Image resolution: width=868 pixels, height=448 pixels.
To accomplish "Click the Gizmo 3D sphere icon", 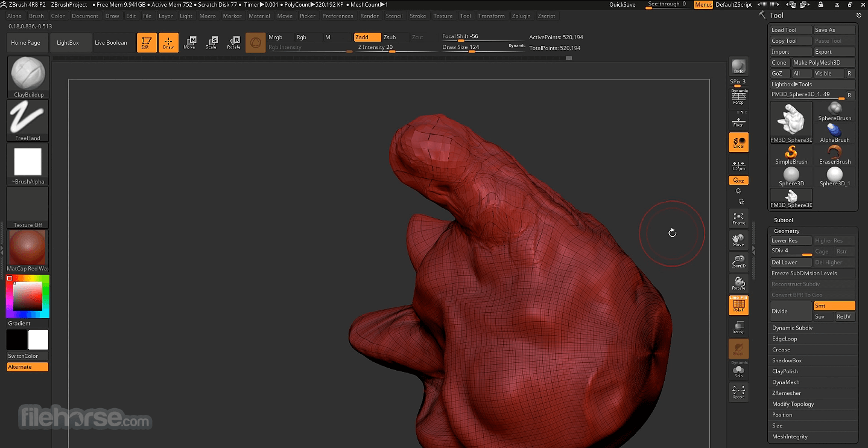I will (x=256, y=42).
